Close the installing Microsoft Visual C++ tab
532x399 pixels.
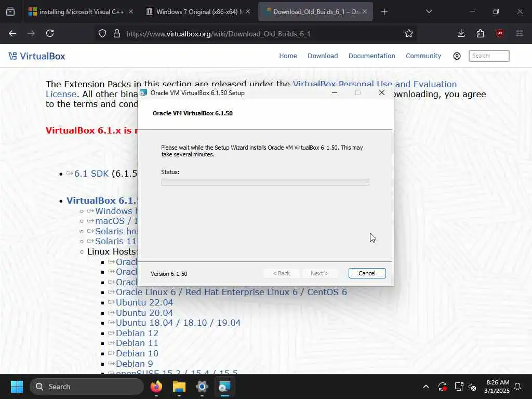131,11
